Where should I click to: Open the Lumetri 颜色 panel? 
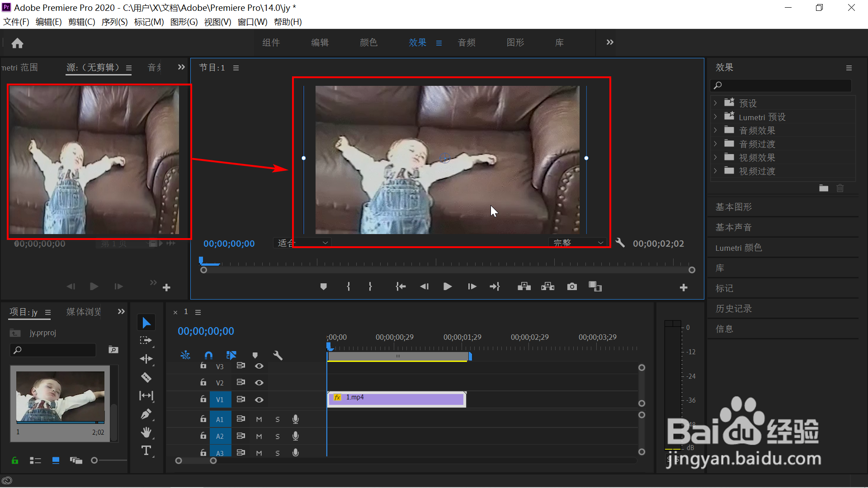[738, 248]
